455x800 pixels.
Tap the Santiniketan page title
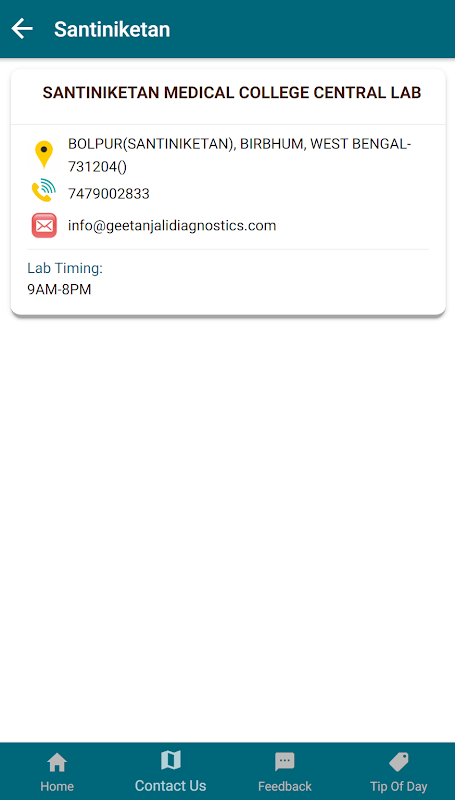112,29
